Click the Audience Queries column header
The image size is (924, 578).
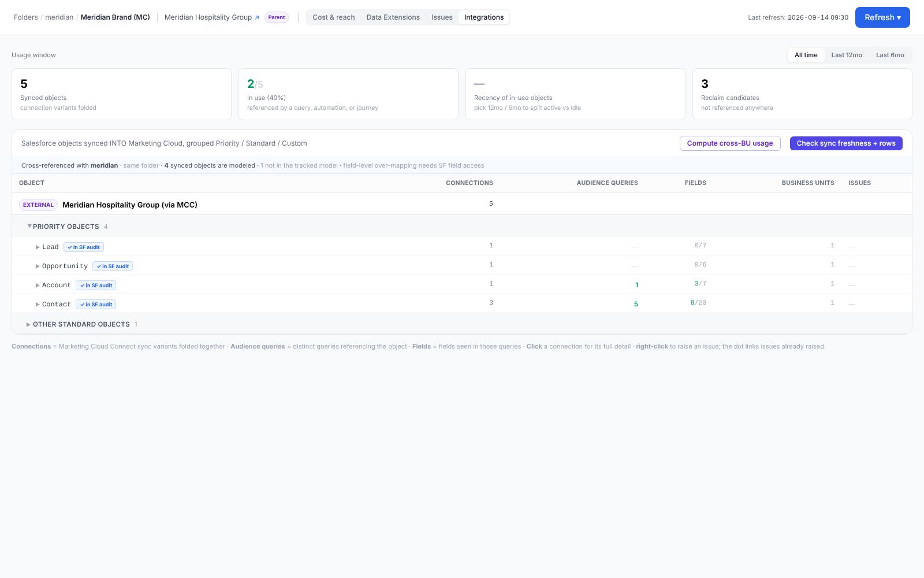(x=607, y=183)
